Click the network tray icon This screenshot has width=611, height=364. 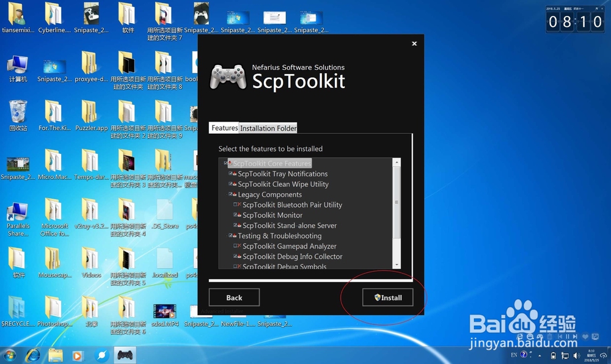(x=565, y=355)
